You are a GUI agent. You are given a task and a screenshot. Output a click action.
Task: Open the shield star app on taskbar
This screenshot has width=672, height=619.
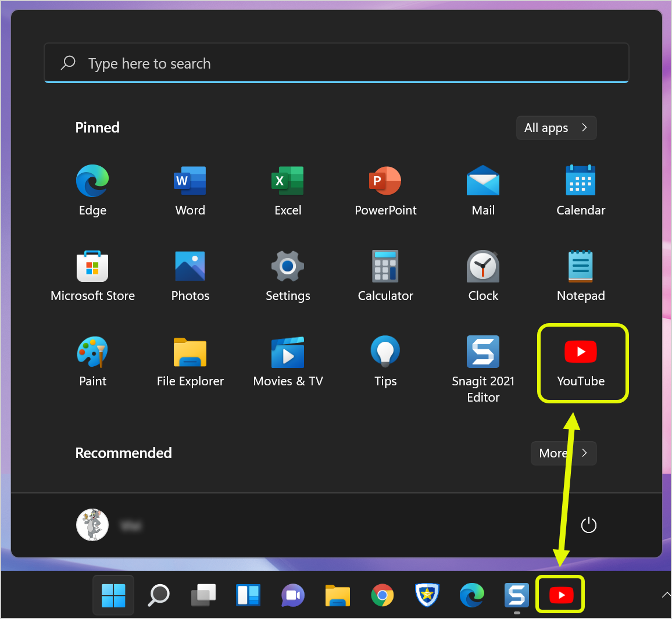(427, 595)
